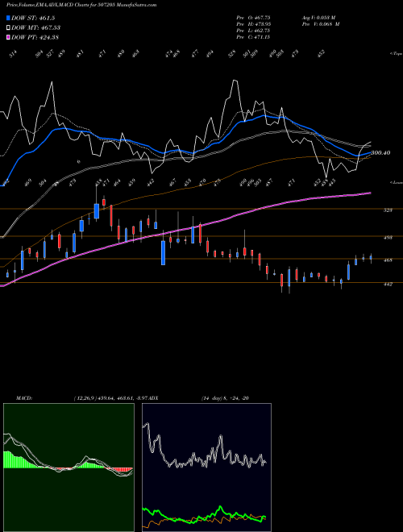Image resolution: width=403 pixels, height=532 pixels.
Task: Click the white DOW MT legend swatch
Action: [9, 27]
